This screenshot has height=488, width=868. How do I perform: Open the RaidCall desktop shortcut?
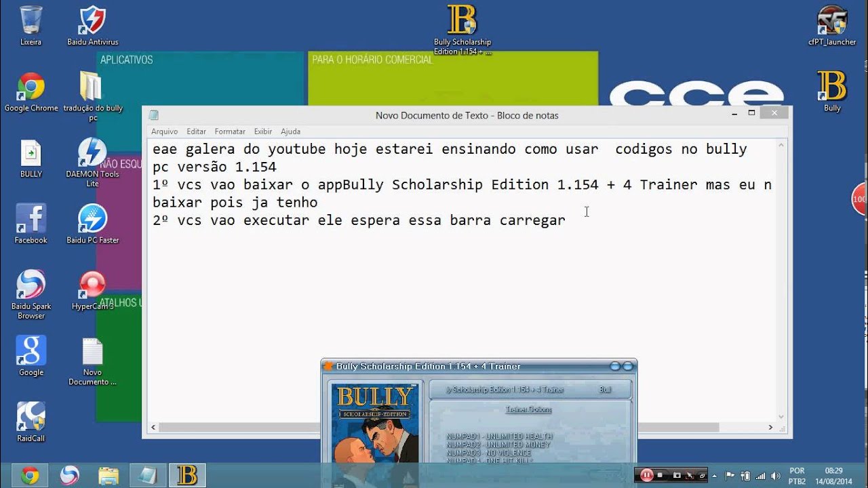coord(31,422)
